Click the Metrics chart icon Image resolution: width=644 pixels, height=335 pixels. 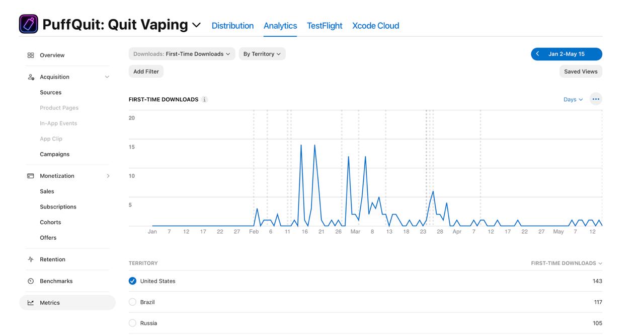click(x=31, y=303)
